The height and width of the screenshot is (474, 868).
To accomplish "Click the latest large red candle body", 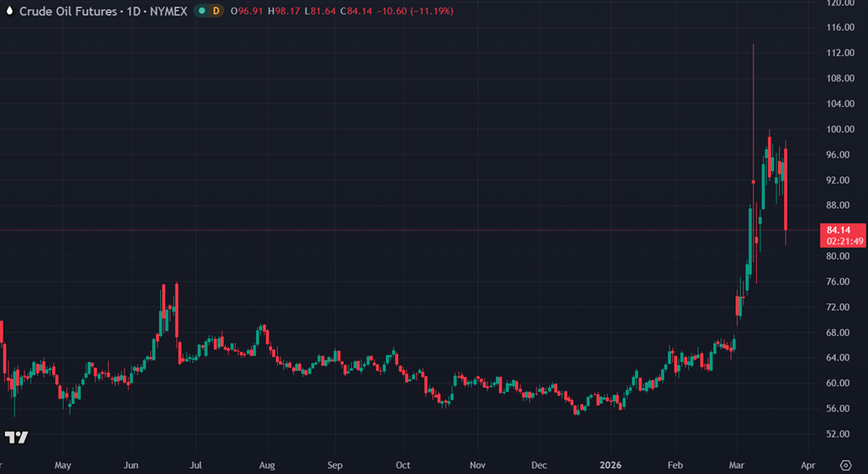I will (787, 189).
